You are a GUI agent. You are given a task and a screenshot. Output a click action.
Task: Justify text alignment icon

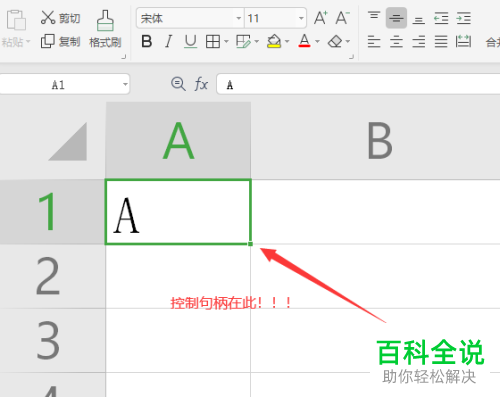[x=441, y=42]
